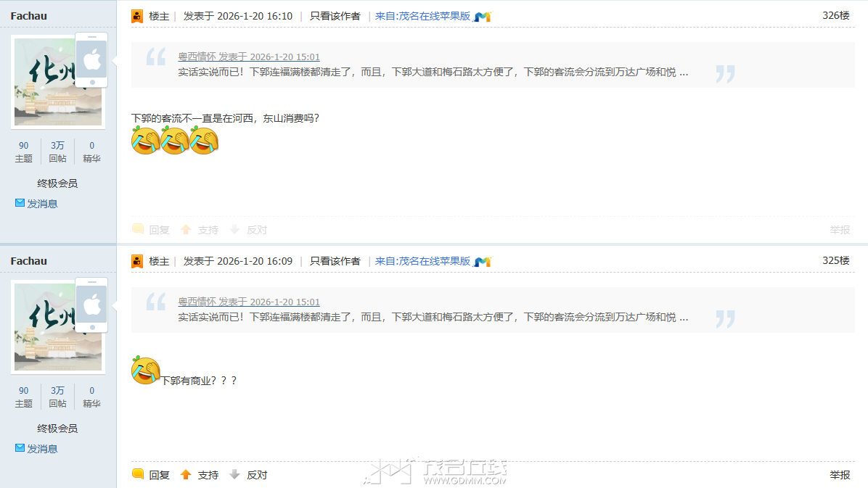The height and width of the screenshot is (488, 868).
Task: Click the reply speech bubble icon in post 325
Action: [138, 474]
